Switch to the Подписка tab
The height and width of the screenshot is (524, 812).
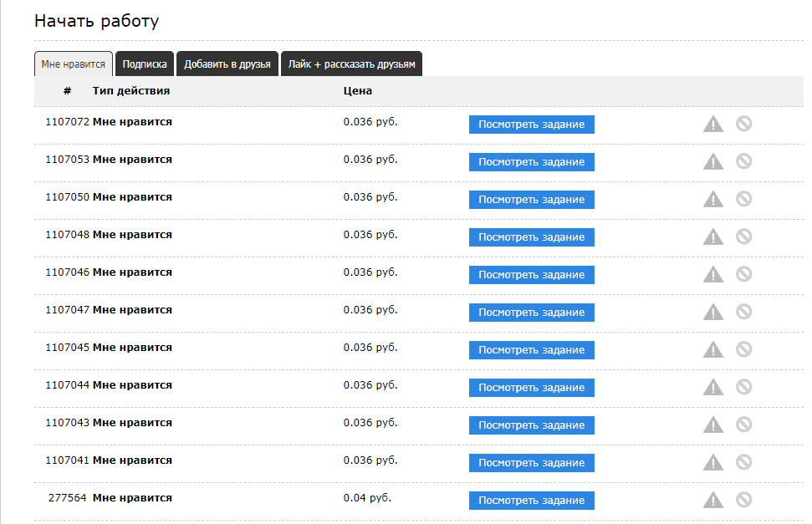tap(145, 64)
